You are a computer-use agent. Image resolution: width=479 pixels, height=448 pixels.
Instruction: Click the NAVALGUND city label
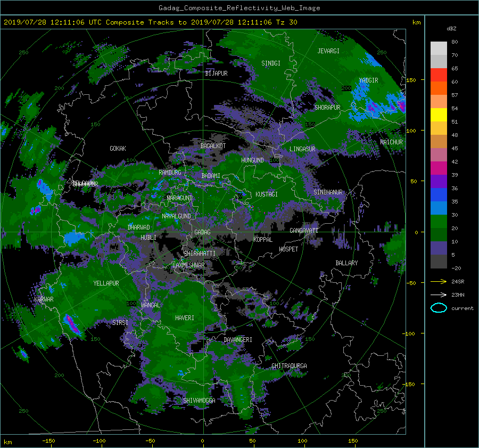(x=176, y=216)
